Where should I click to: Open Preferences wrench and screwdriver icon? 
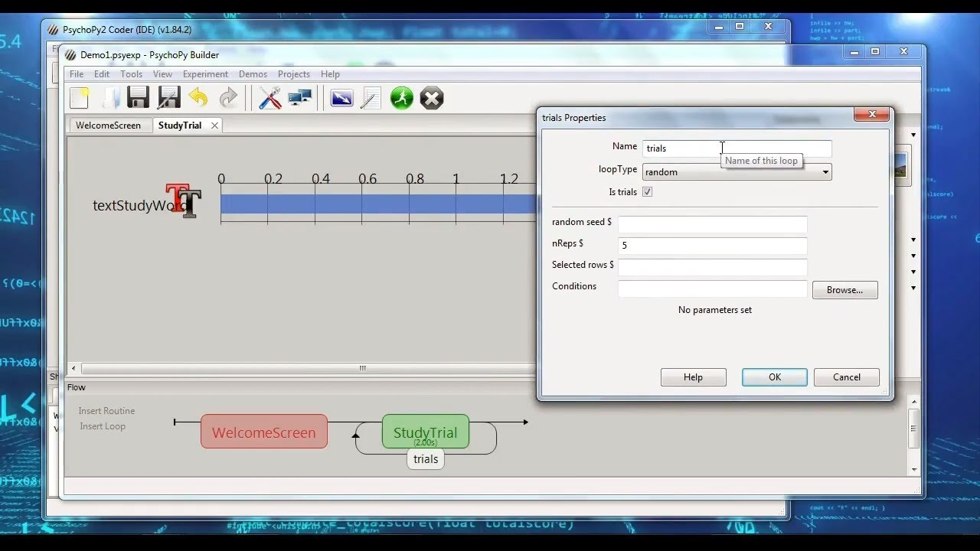(x=269, y=98)
